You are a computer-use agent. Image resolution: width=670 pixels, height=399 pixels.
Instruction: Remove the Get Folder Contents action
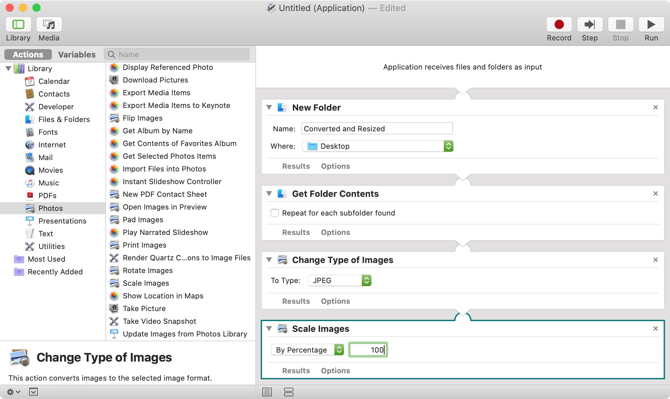pyautogui.click(x=655, y=194)
